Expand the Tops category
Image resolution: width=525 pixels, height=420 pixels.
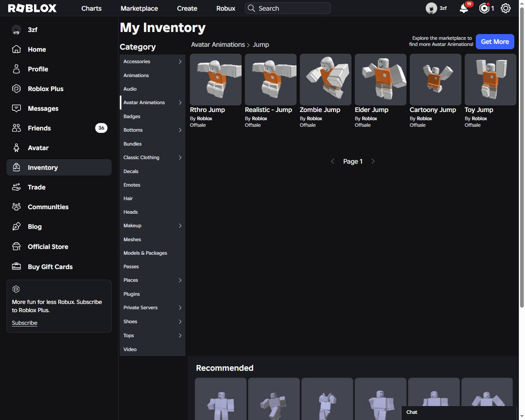(x=180, y=336)
